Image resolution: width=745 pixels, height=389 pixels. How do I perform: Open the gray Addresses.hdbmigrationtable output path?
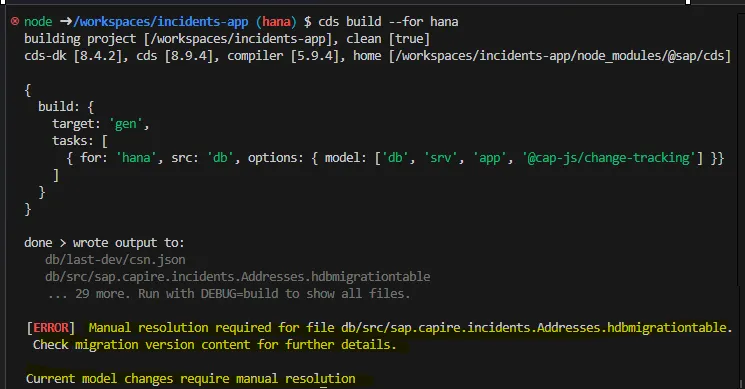238,277
